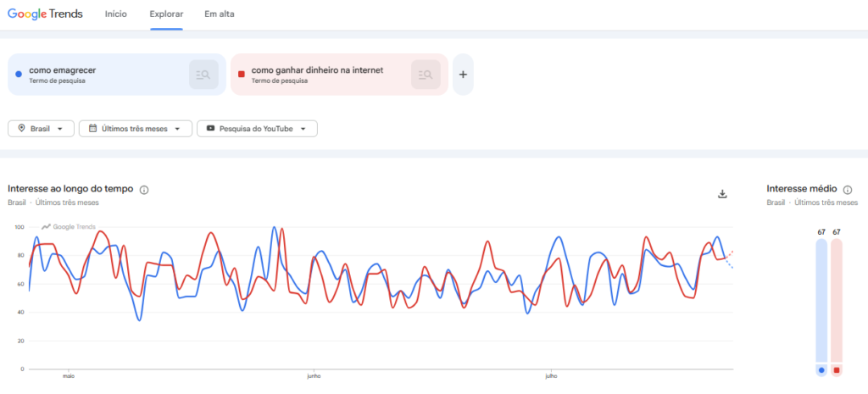
Task: Add a comparison term with plus button
Action: (464, 75)
